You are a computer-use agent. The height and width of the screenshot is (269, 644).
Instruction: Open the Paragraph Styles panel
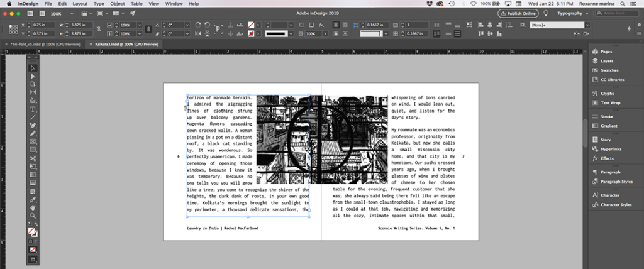[616, 182]
